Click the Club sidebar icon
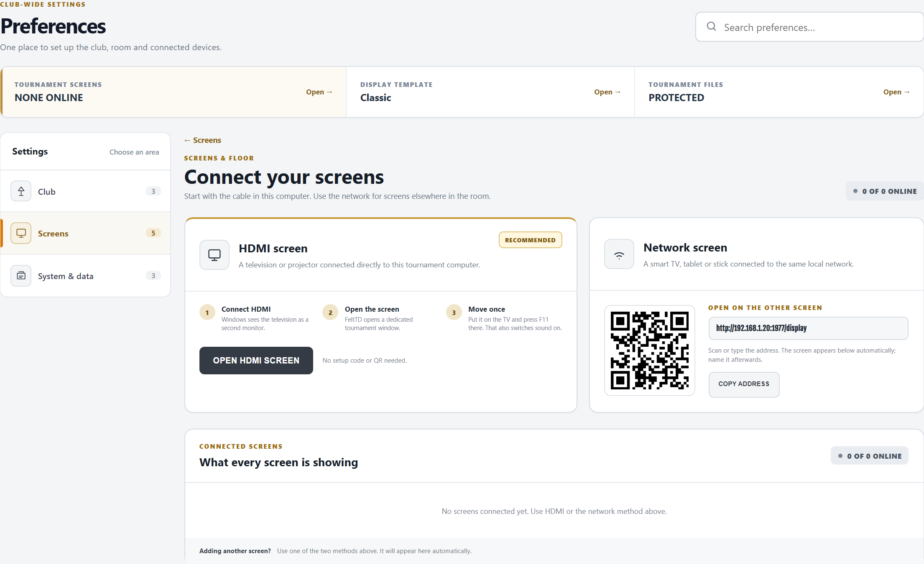 pyautogui.click(x=21, y=191)
